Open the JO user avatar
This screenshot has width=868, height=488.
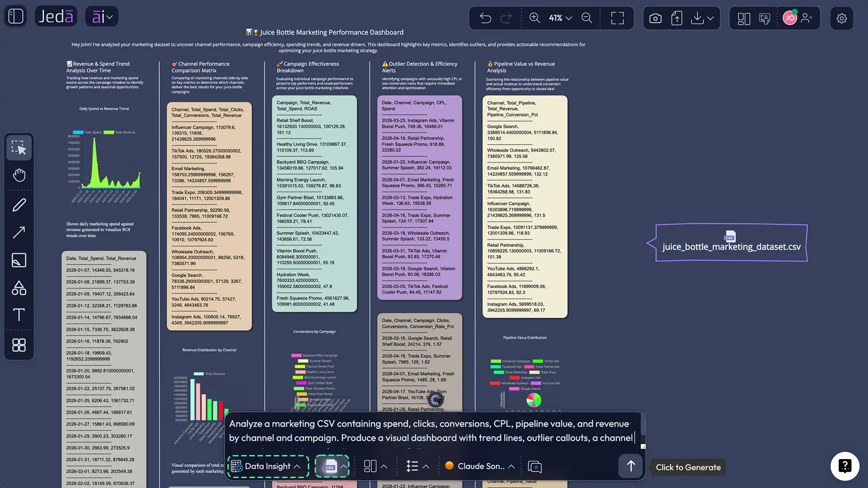[790, 18]
